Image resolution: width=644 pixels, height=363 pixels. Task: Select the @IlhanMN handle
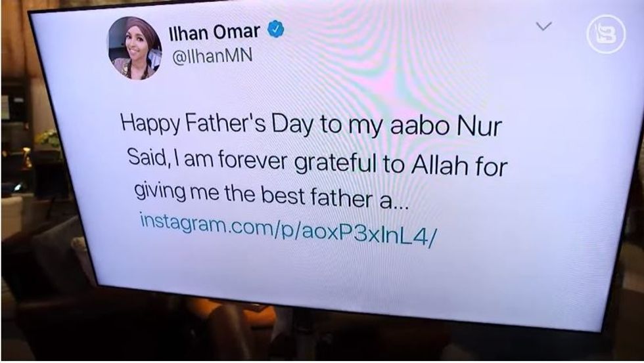coord(212,56)
